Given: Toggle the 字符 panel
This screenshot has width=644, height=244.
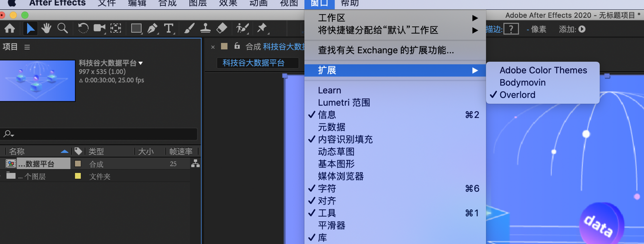Looking at the screenshot, I should 394,188.
